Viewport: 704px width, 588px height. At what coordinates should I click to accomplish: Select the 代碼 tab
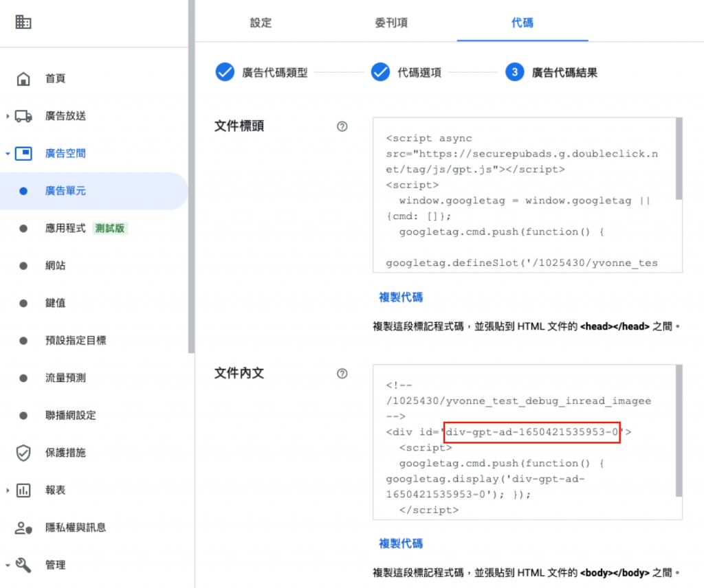[522, 23]
